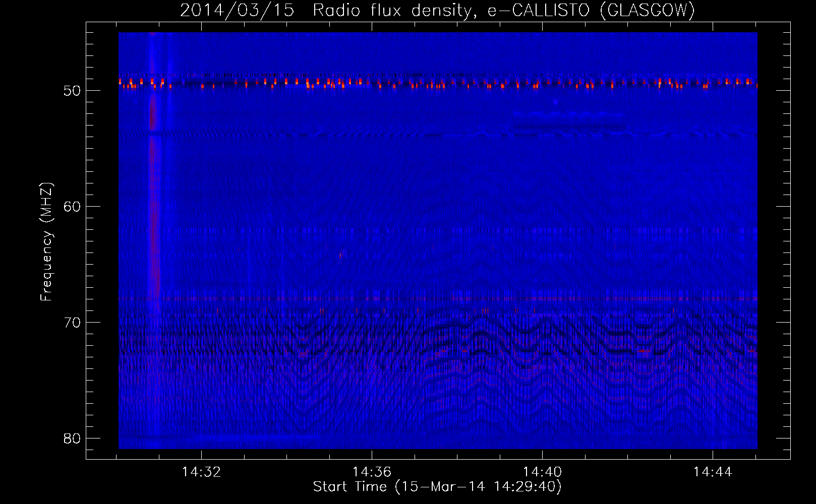Image resolution: width=816 pixels, height=504 pixels.
Task: Click the 14:36 time tick label
Action: coord(372,472)
